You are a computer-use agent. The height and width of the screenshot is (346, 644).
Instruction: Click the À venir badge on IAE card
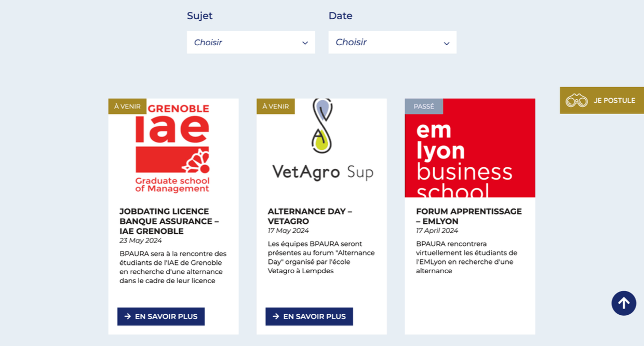pyautogui.click(x=127, y=107)
